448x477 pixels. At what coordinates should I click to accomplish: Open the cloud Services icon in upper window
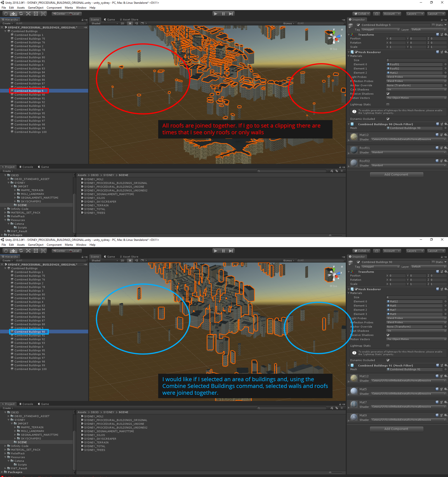(x=376, y=14)
